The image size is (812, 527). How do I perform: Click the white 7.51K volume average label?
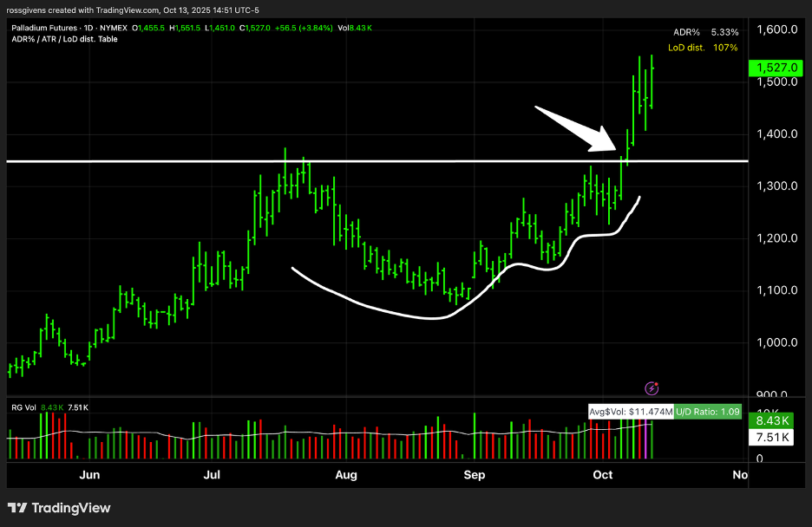773,439
